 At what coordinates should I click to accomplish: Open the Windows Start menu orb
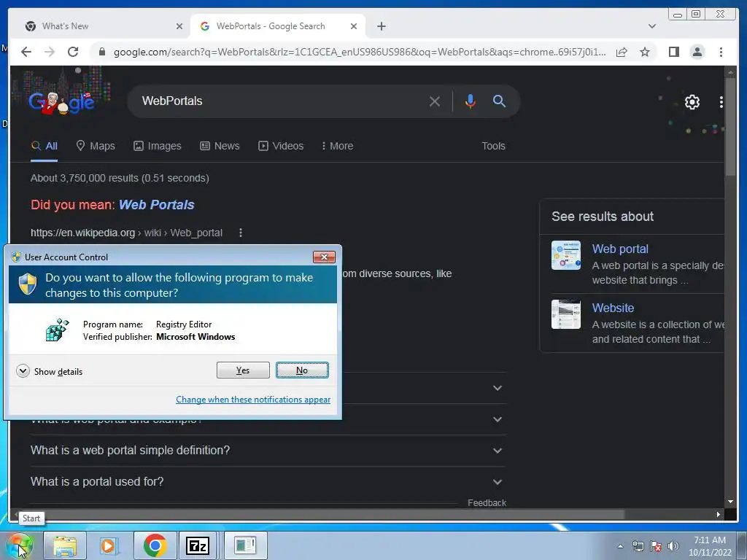[x=20, y=545]
